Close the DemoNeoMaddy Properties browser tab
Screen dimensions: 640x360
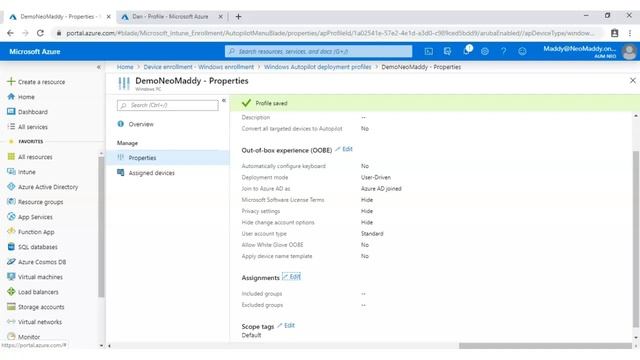point(108,17)
